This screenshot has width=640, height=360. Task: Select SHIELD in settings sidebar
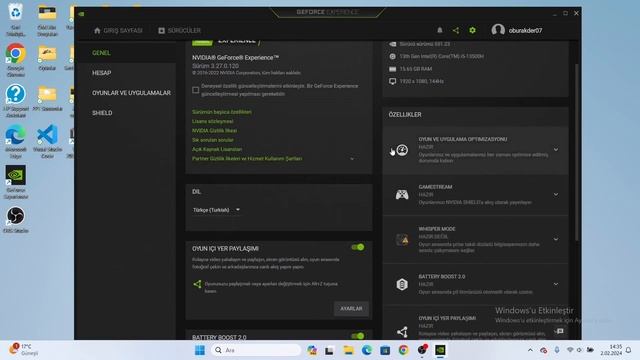point(102,113)
